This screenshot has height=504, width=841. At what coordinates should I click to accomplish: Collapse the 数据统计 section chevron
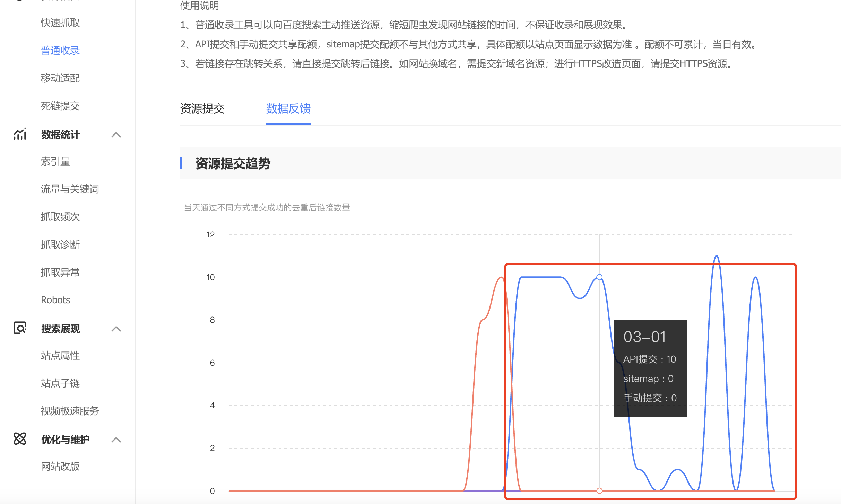click(x=116, y=135)
